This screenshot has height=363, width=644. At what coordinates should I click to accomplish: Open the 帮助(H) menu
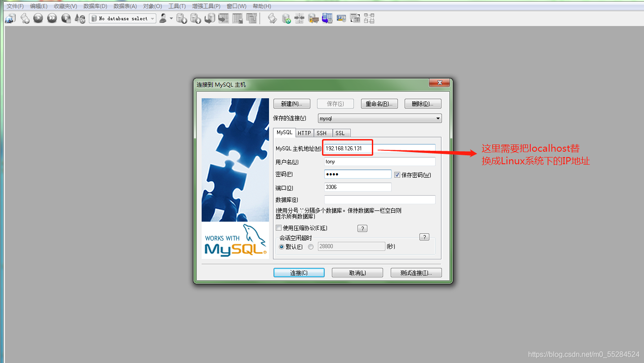[262, 6]
